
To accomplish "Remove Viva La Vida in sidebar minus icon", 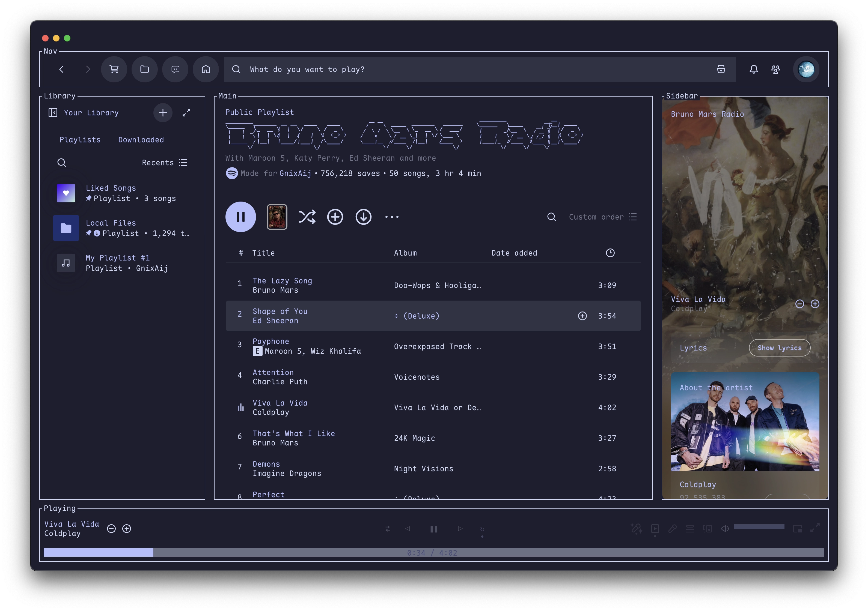I will coord(799,304).
